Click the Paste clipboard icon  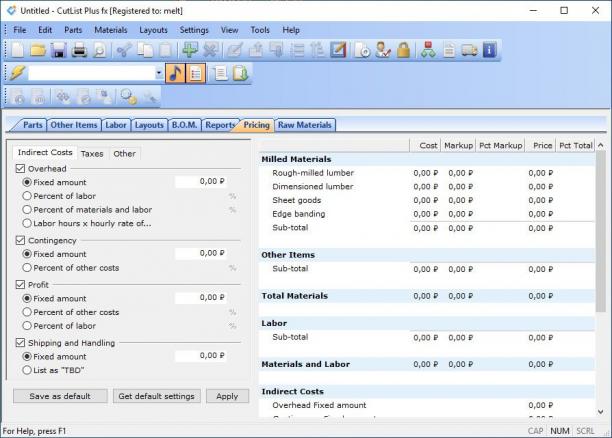tap(165, 50)
